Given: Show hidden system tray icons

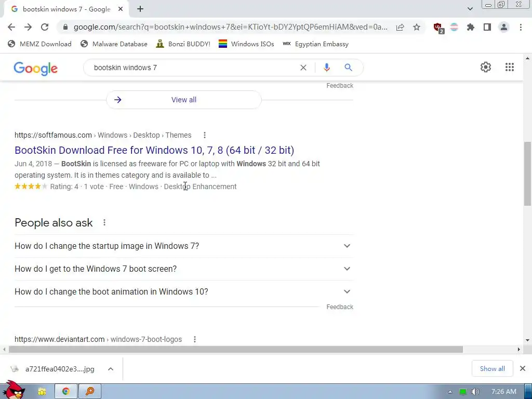Looking at the screenshot, I should [450, 392].
